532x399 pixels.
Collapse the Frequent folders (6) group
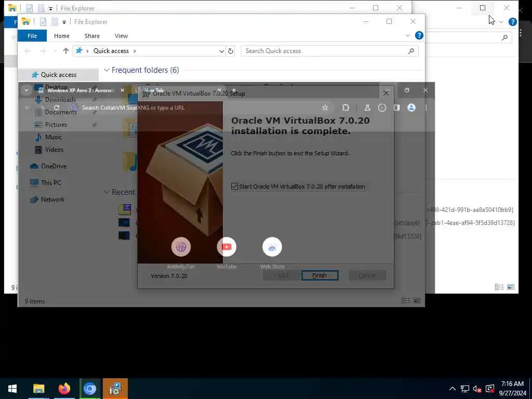107,70
